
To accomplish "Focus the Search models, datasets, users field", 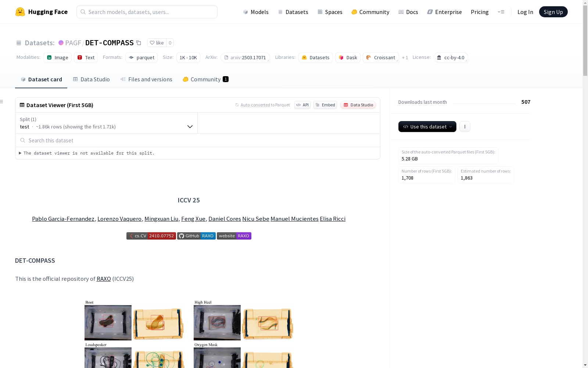I will (x=147, y=12).
